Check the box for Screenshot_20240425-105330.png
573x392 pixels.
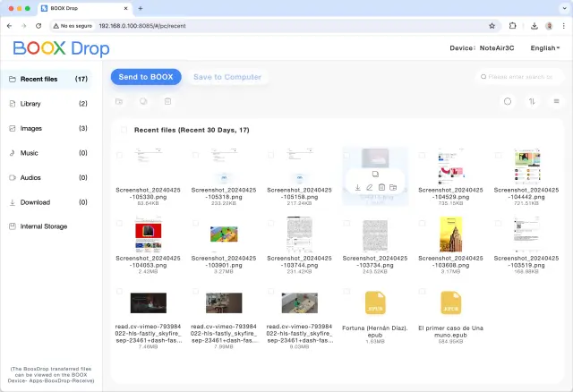point(120,154)
